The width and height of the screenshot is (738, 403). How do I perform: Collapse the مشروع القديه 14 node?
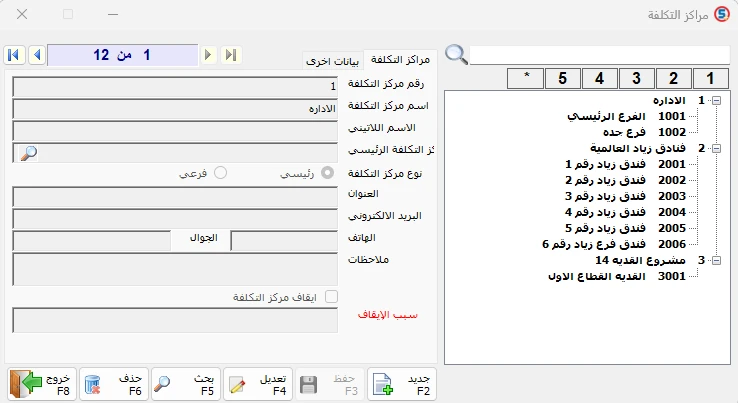point(716,260)
